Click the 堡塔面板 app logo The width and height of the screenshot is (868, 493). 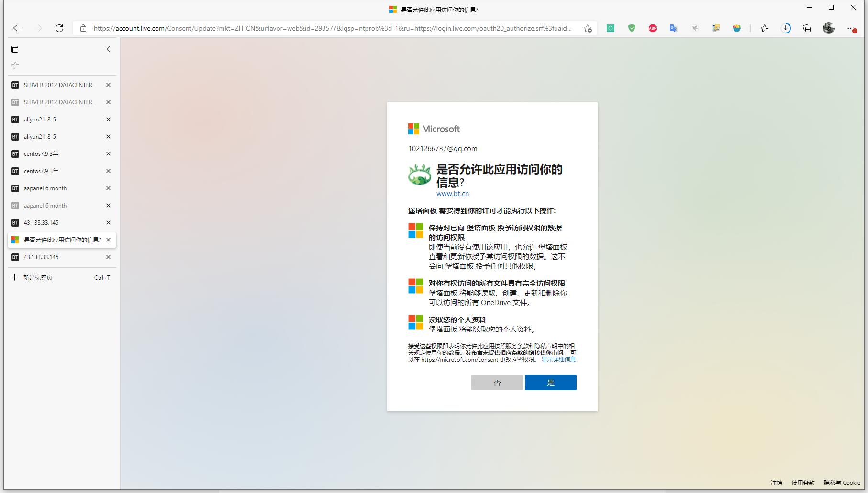click(420, 175)
